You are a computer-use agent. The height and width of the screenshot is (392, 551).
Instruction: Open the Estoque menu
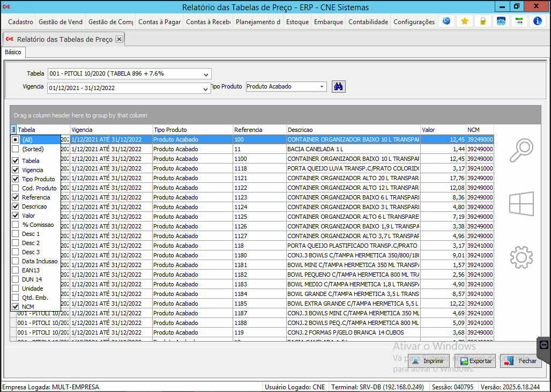pyautogui.click(x=297, y=22)
